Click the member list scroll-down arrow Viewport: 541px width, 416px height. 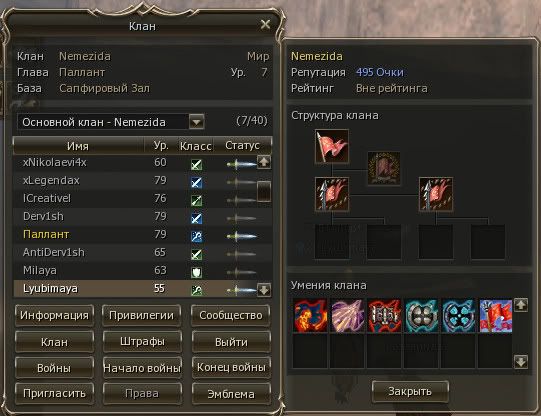point(264,290)
